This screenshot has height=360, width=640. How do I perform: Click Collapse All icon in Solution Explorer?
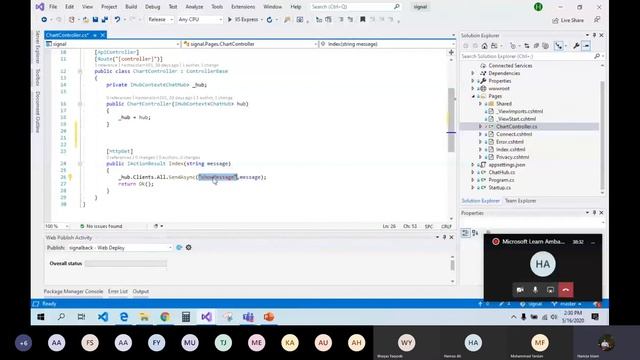tap(536, 46)
